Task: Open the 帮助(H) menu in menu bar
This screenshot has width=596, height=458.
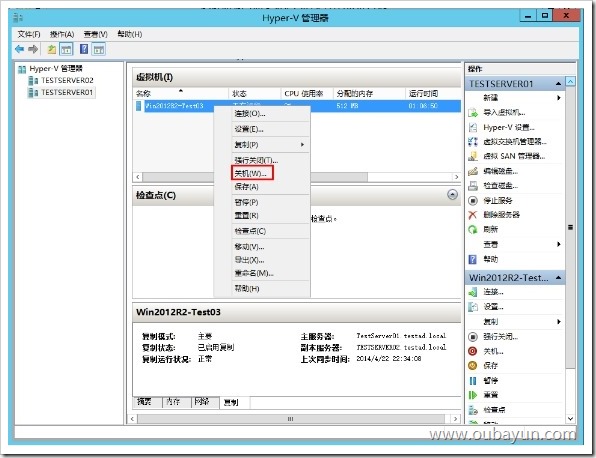Action: point(130,34)
